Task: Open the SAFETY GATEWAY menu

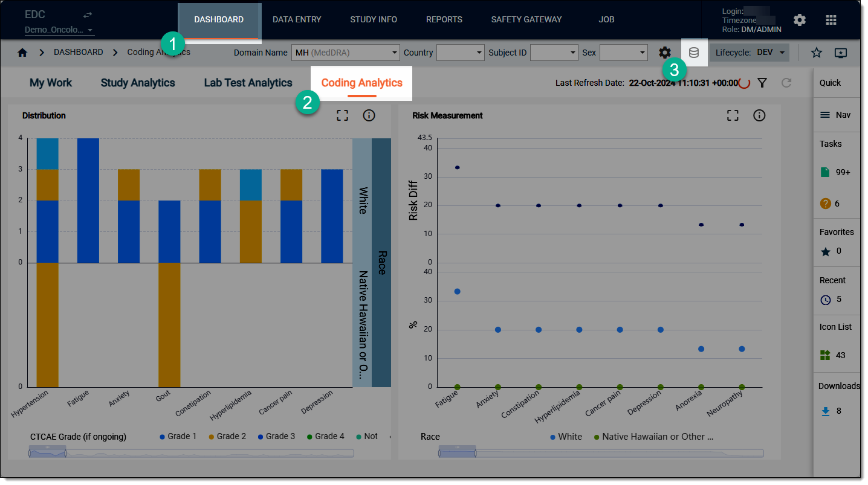Action: pos(526,20)
